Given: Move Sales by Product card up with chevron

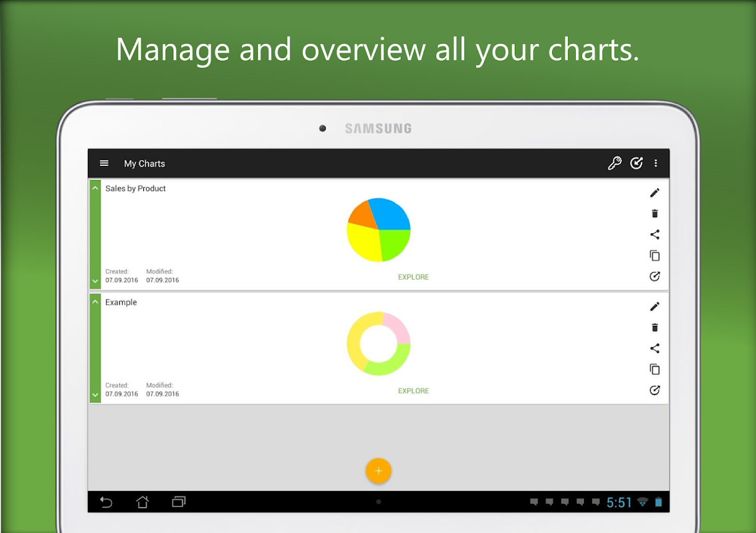Looking at the screenshot, I should pyautogui.click(x=95, y=189).
